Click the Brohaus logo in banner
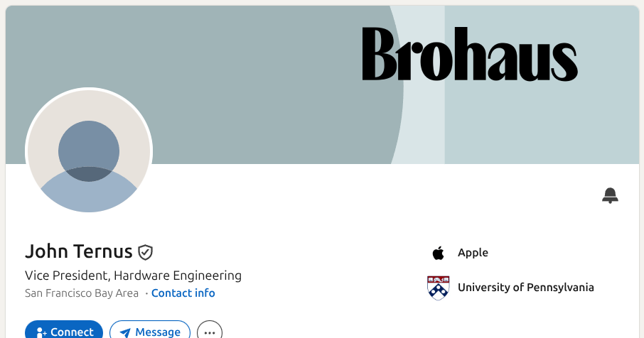Image resolution: width=644 pixels, height=338 pixels. (470, 54)
